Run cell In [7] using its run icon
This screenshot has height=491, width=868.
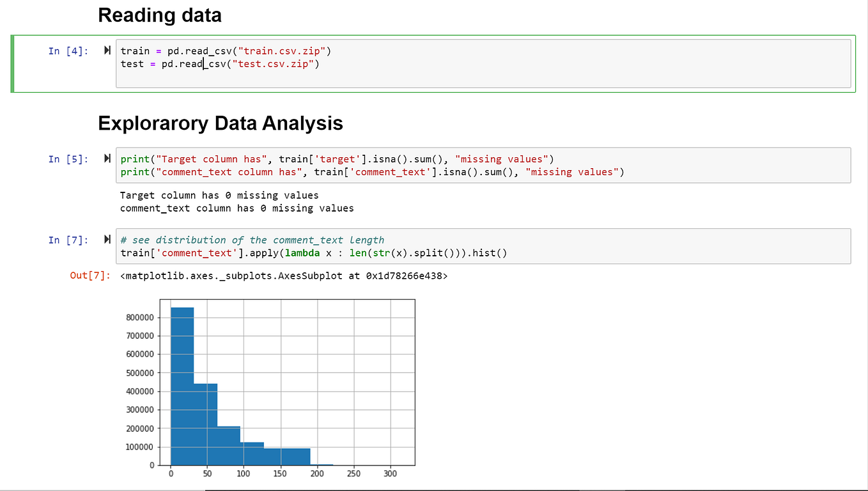point(107,240)
